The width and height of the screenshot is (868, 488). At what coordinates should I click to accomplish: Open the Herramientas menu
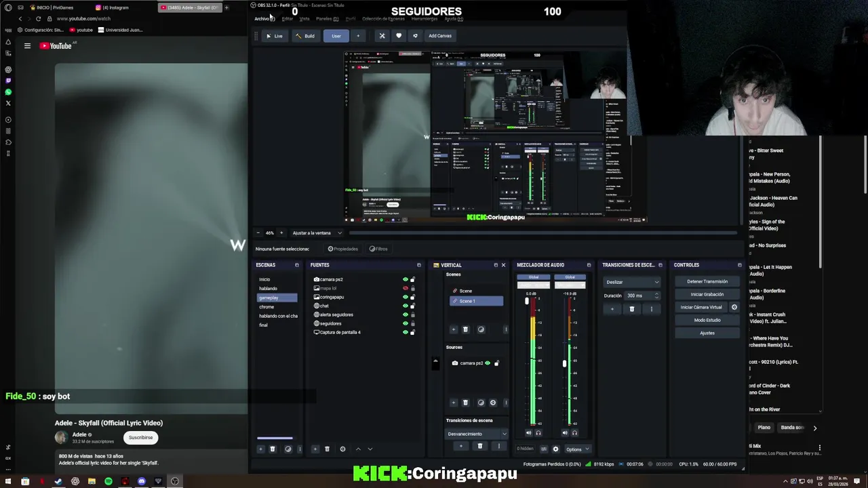[x=425, y=19]
